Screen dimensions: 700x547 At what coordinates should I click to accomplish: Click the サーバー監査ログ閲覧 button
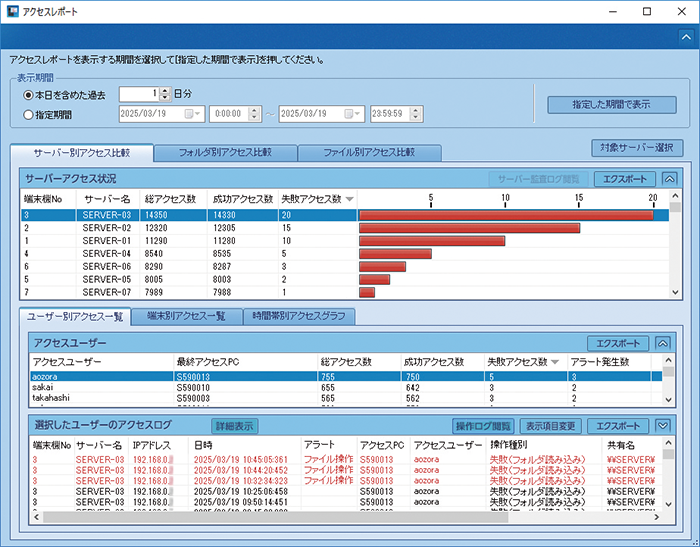(x=538, y=179)
